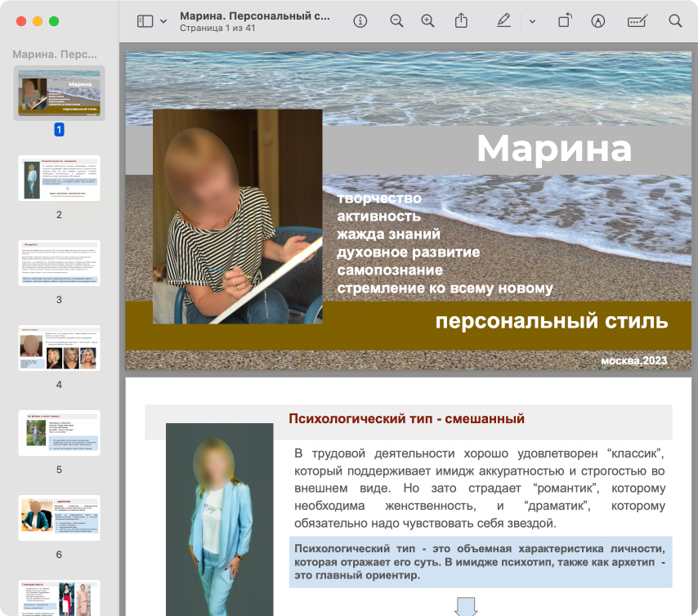Jump to page 3 thumbnail
698x616 pixels.
(59, 262)
